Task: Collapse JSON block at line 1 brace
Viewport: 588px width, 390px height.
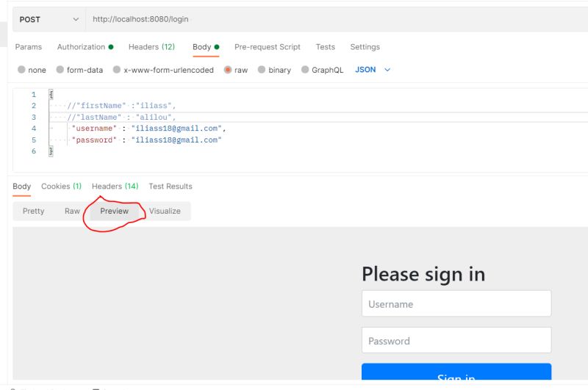Action: [51, 95]
